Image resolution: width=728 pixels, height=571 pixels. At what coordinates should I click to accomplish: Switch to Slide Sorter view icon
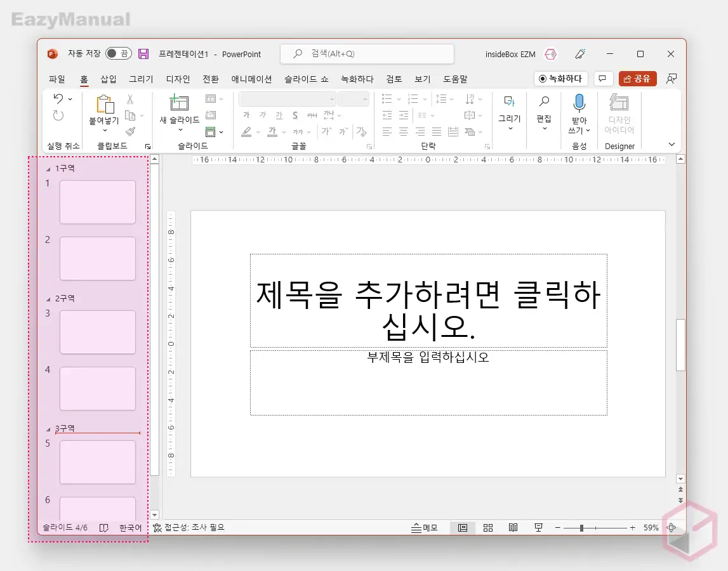(x=488, y=528)
